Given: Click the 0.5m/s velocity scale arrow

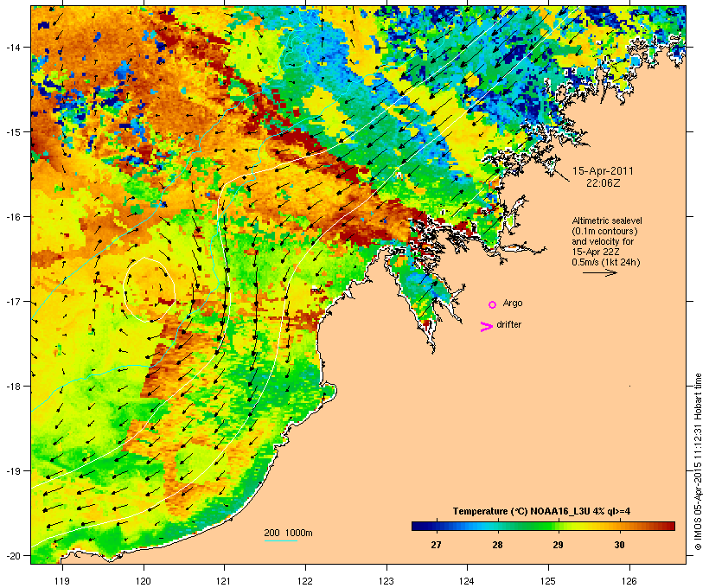Looking at the screenshot, I should (x=599, y=272).
